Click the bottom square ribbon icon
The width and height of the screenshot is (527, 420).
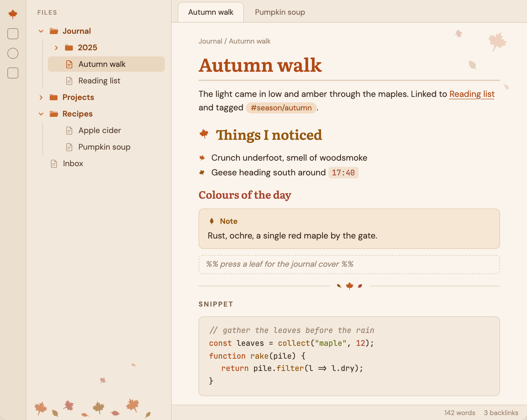click(13, 73)
